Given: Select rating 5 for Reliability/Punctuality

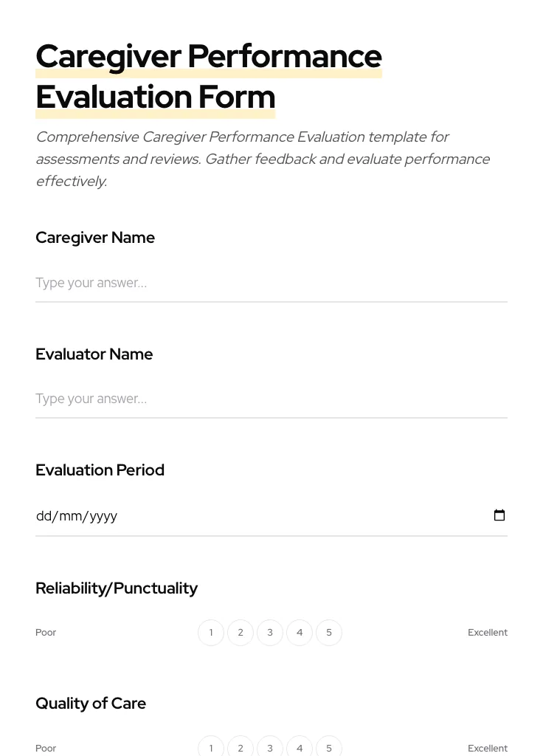Looking at the screenshot, I should coord(329,633).
